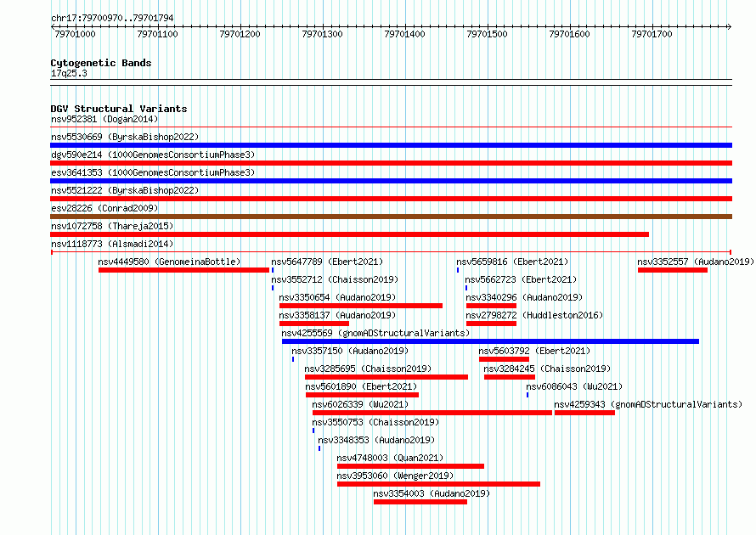The image size is (756, 535).
Task: Click ruler position 79701500
Action: coord(487,34)
